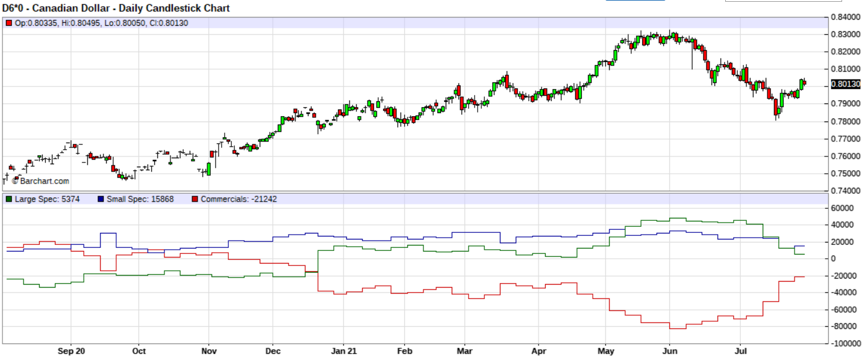Viewport: 868px width, 361px height.
Task: Select the 'Op:0.80335' open value text
Action: pyautogui.click(x=35, y=23)
